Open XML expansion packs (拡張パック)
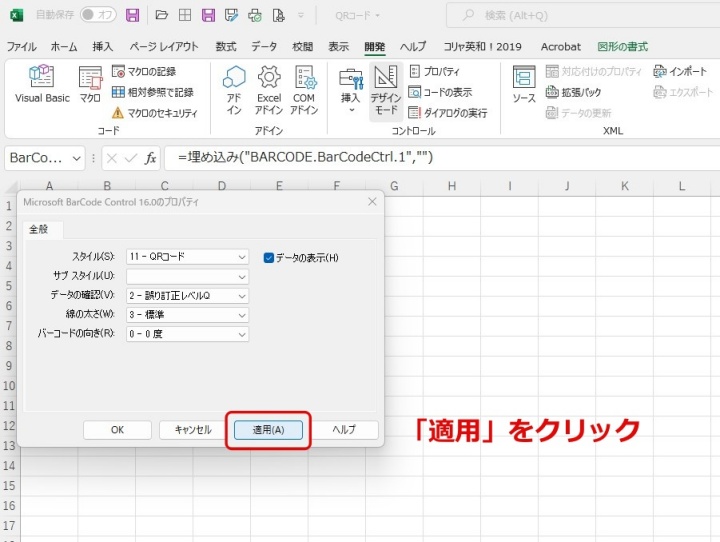 (x=573, y=92)
